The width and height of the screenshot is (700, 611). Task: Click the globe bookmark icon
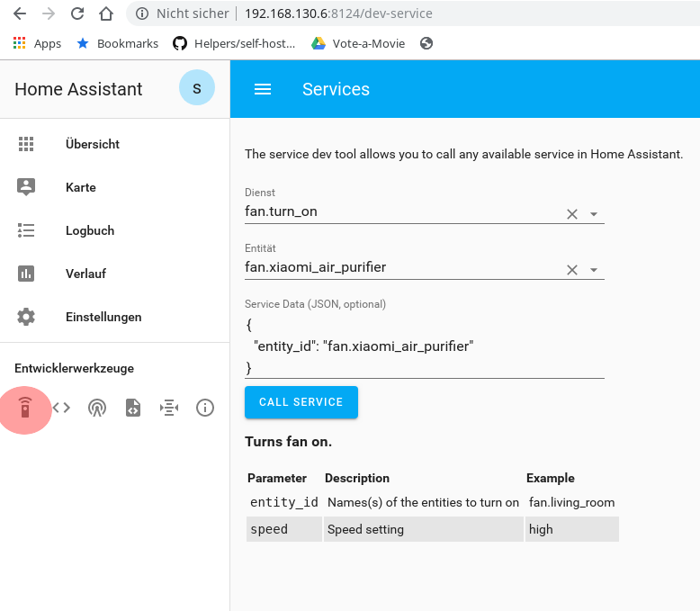click(x=426, y=43)
